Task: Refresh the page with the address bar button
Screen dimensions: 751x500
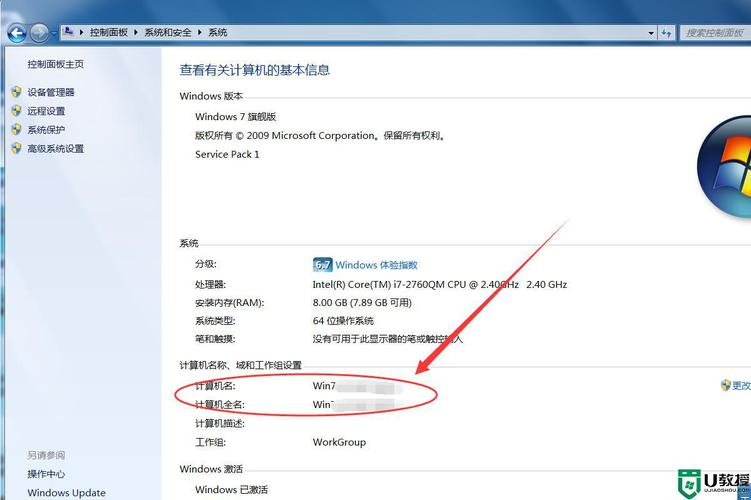Action: (666, 33)
